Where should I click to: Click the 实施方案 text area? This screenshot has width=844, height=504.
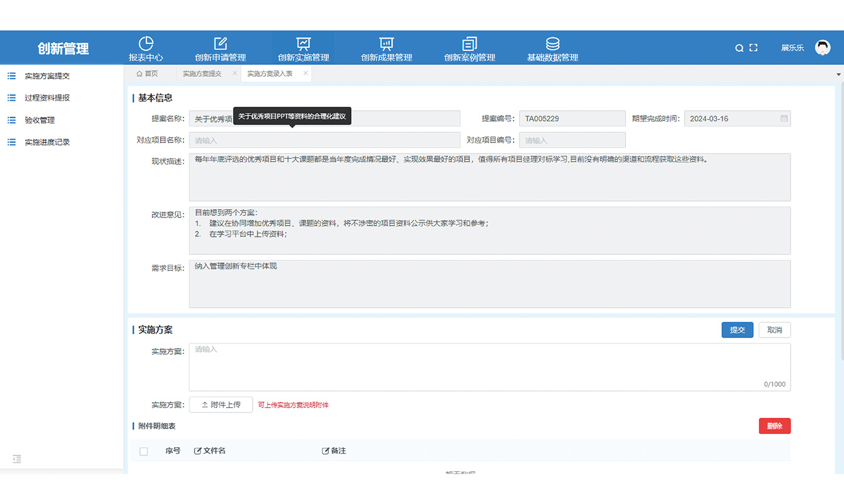point(489,367)
